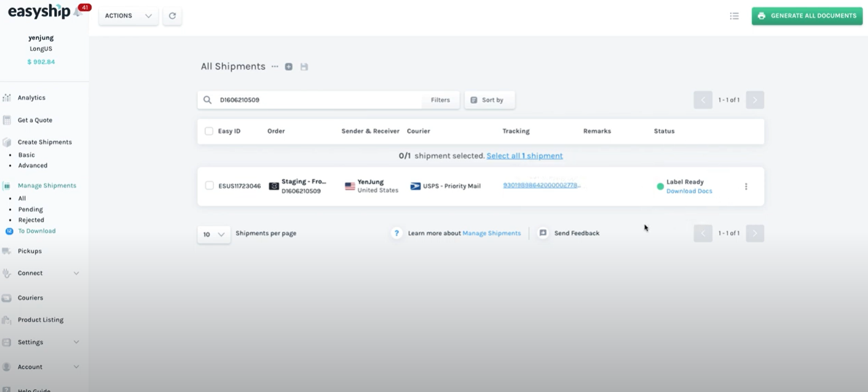The height and width of the screenshot is (392, 868).
Task: Click the Couriers sidebar icon
Action: point(7,298)
